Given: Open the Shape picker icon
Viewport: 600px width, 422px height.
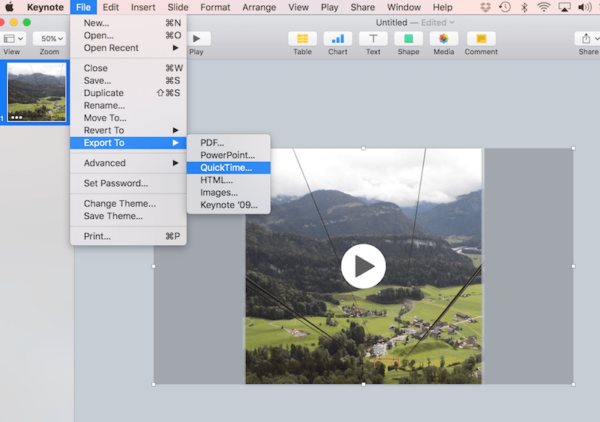Looking at the screenshot, I should [408, 39].
